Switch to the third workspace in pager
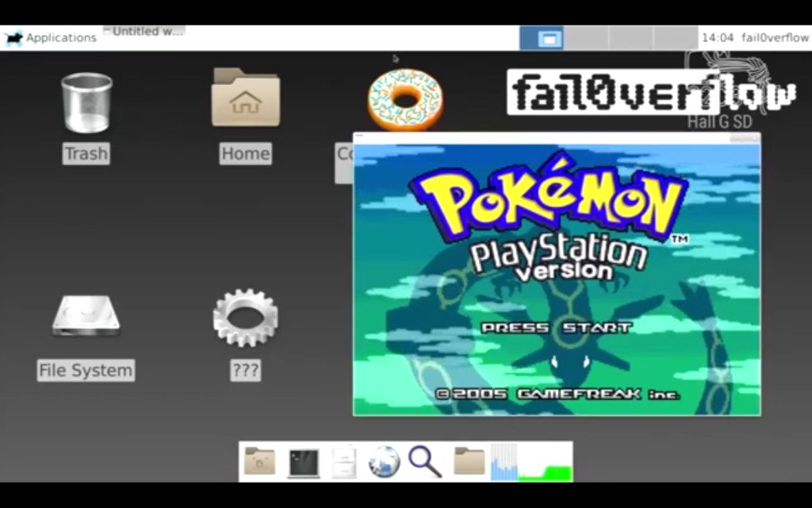812x508 pixels. (x=630, y=38)
